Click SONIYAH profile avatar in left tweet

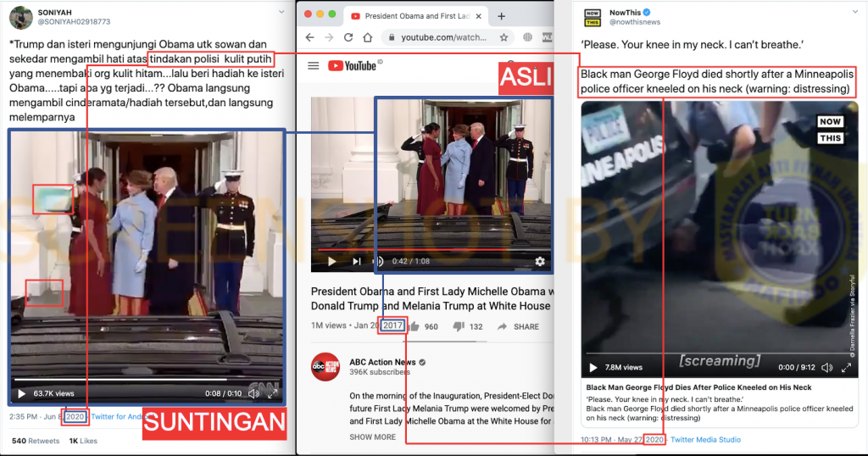(21, 17)
